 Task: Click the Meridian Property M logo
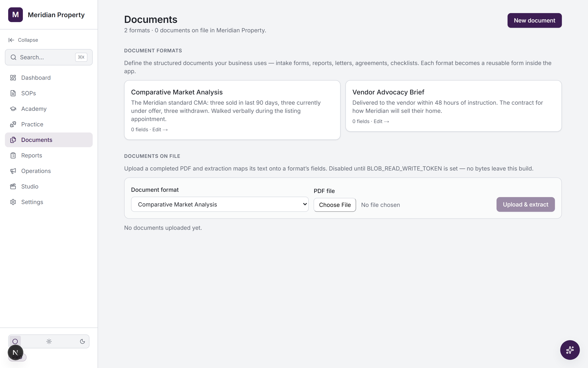point(15,15)
